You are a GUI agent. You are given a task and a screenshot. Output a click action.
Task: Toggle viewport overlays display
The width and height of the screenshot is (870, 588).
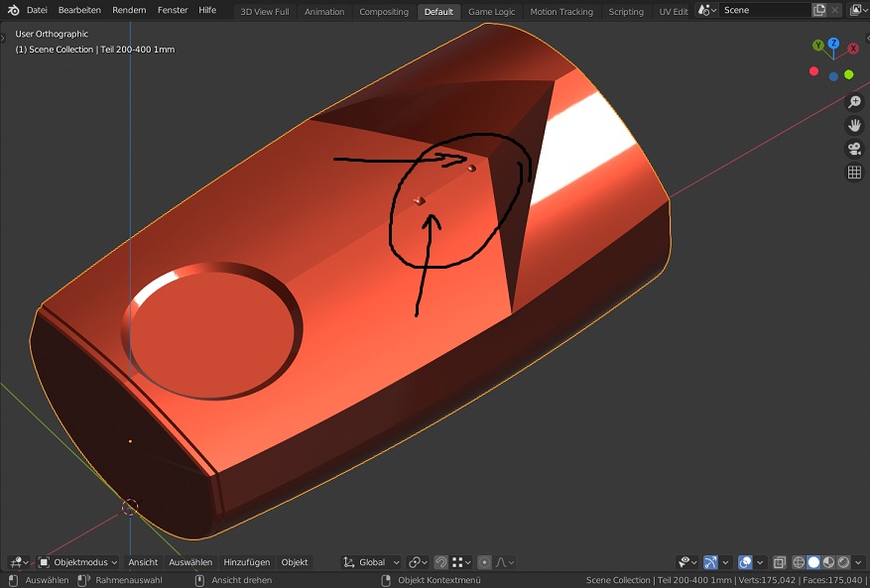point(746,562)
